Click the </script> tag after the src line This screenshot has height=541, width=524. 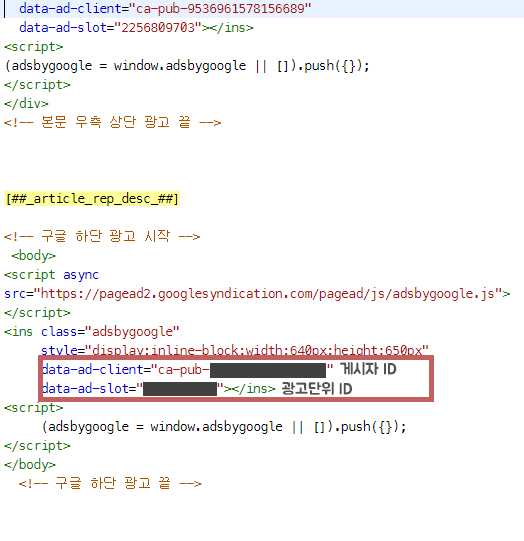point(37,313)
